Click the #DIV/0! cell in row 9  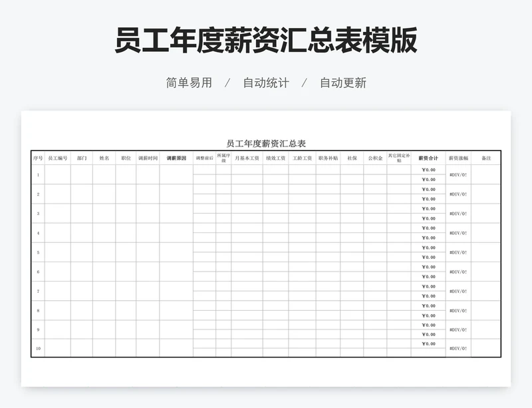[x=458, y=329]
